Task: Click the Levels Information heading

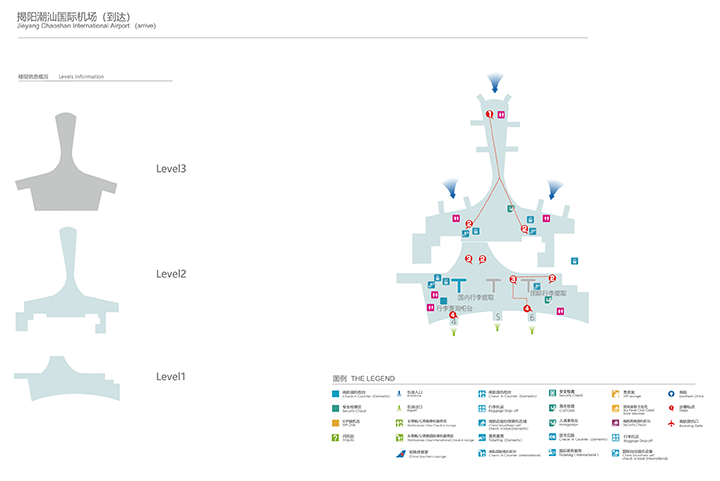Action: [81, 76]
